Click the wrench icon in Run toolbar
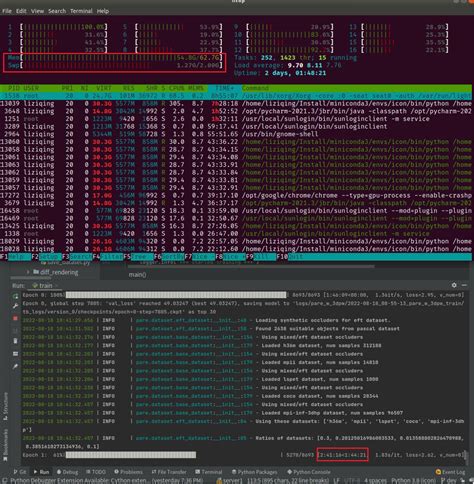 15,306
